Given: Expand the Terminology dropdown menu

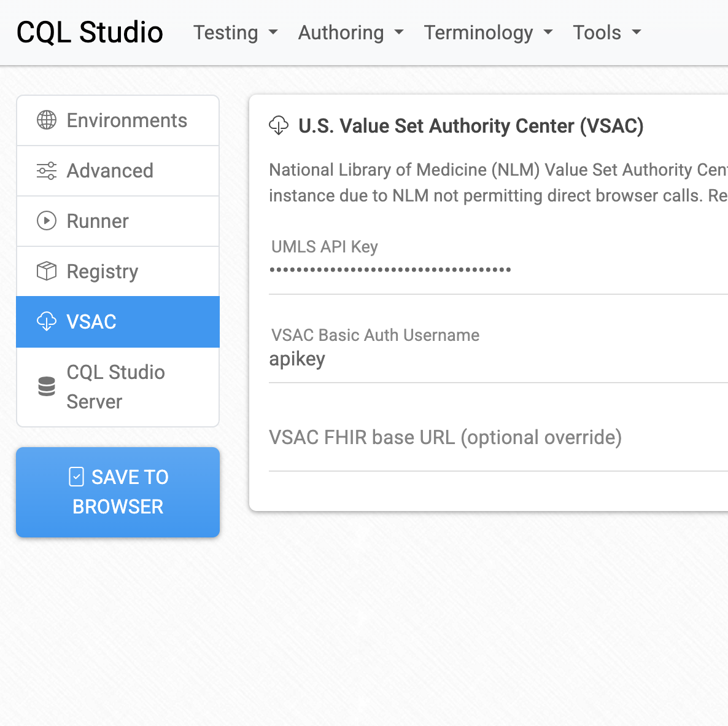Looking at the screenshot, I should 489,33.
